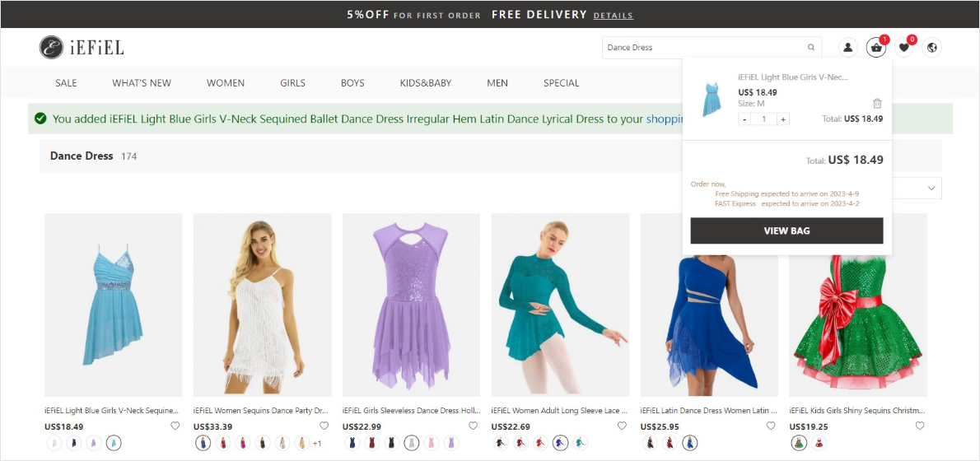Favorite the US$33.39 sequins party dress
The width and height of the screenshot is (980, 461).
(324, 426)
